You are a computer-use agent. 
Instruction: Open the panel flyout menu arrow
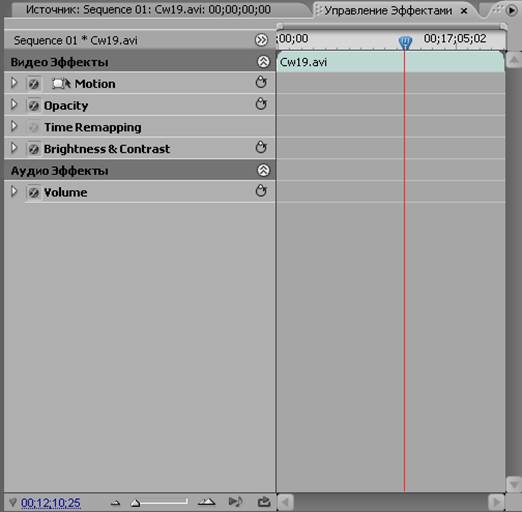[512, 11]
